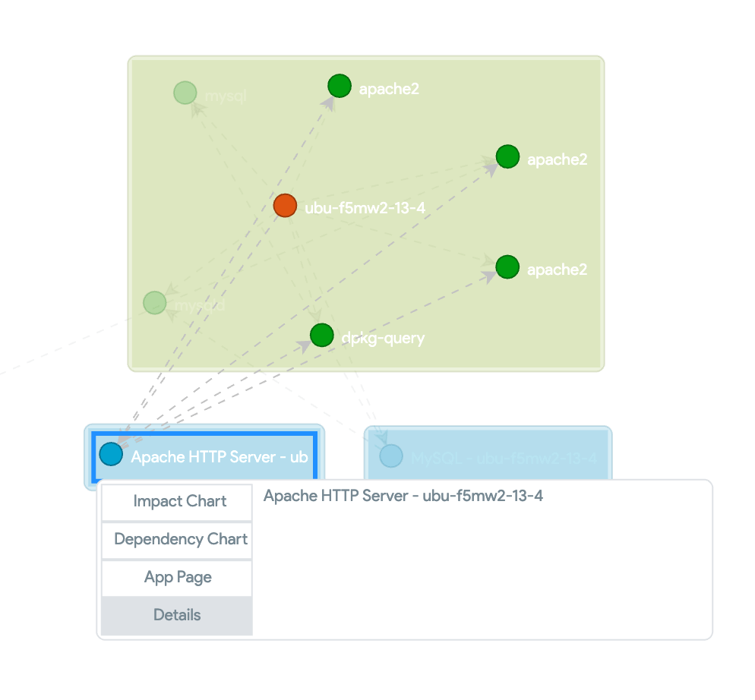Screen dimensions: 755x700
Task: Select Details from the context menu
Action: pyautogui.click(x=176, y=615)
